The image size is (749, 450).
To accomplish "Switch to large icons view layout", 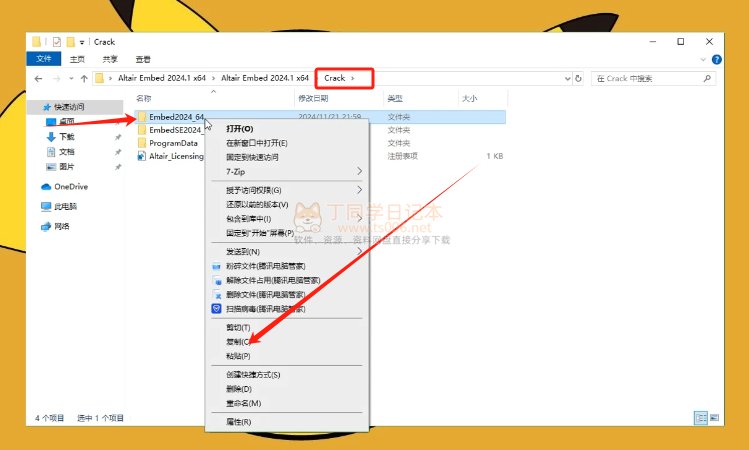I will [x=714, y=418].
